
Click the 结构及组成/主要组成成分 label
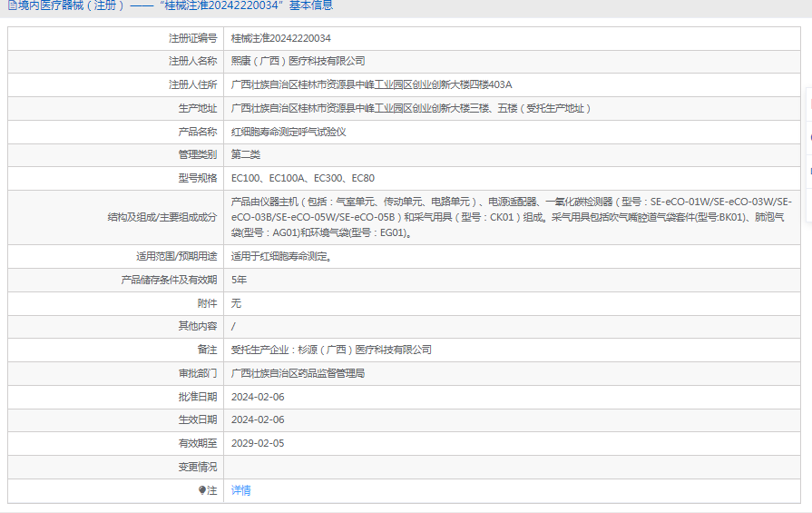pos(162,217)
